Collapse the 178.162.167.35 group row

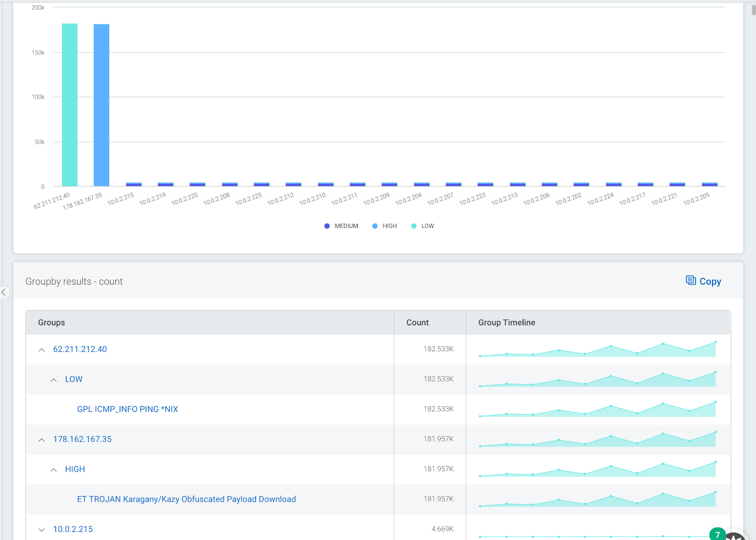[x=42, y=440]
